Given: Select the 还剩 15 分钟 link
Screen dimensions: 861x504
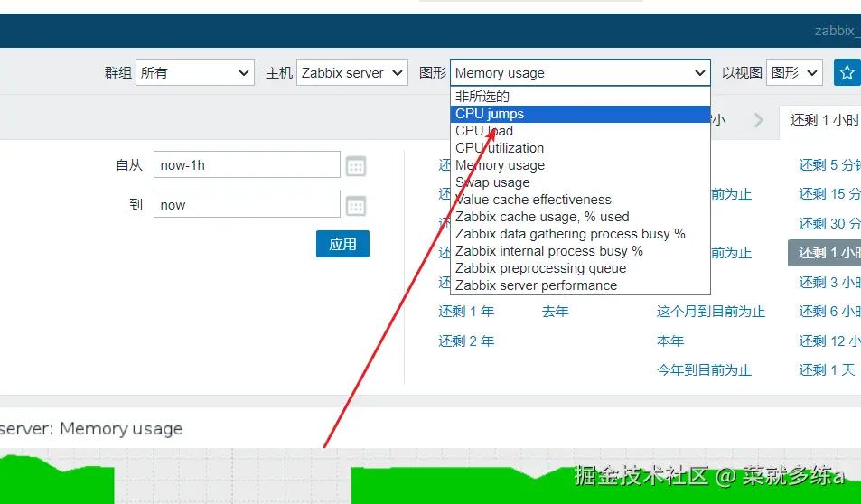Looking at the screenshot, I should 829,194.
